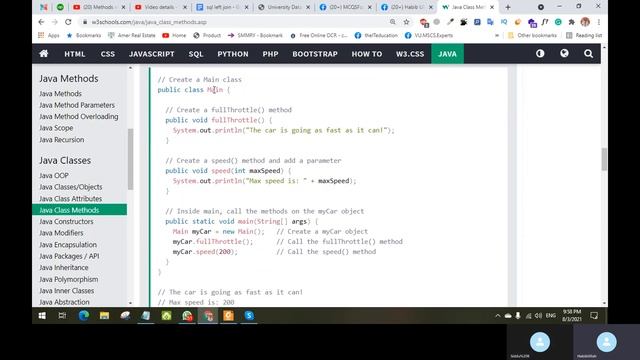Open the PHP tutorial menu
The width and height of the screenshot is (640, 360).
pos(270,54)
